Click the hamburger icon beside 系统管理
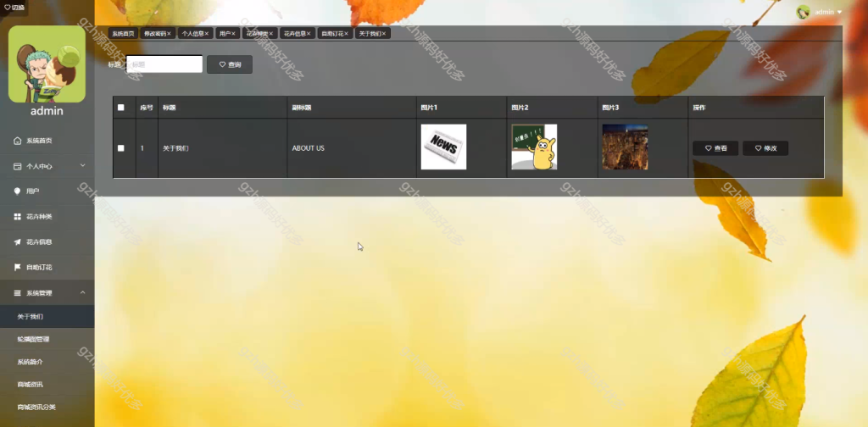 pyautogui.click(x=17, y=293)
